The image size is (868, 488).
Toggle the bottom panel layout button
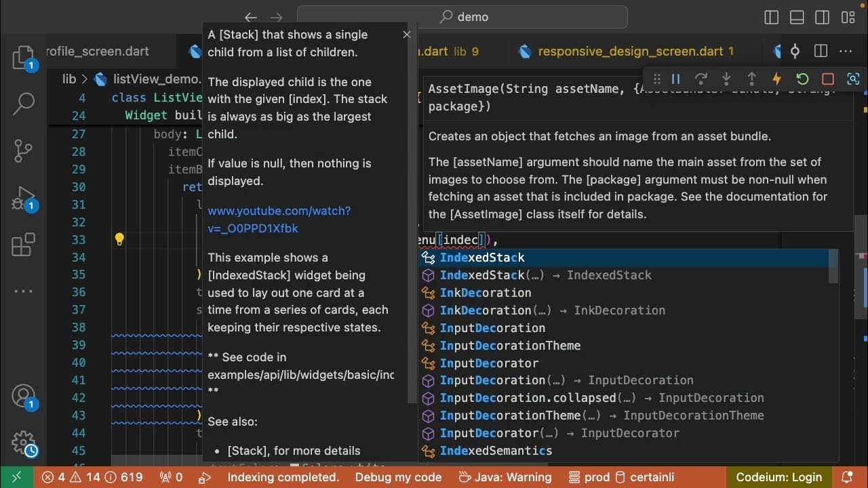[x=797, y=17]
